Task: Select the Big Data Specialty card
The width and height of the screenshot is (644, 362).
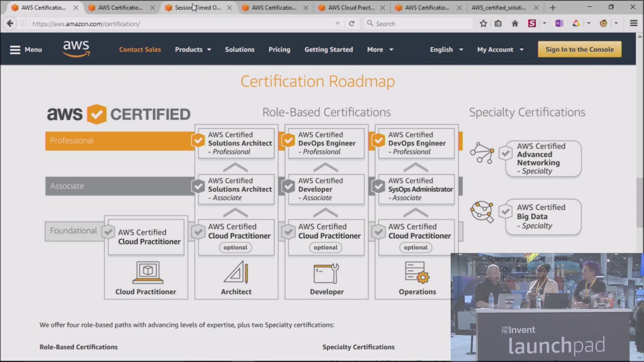Action: (543, 217)
